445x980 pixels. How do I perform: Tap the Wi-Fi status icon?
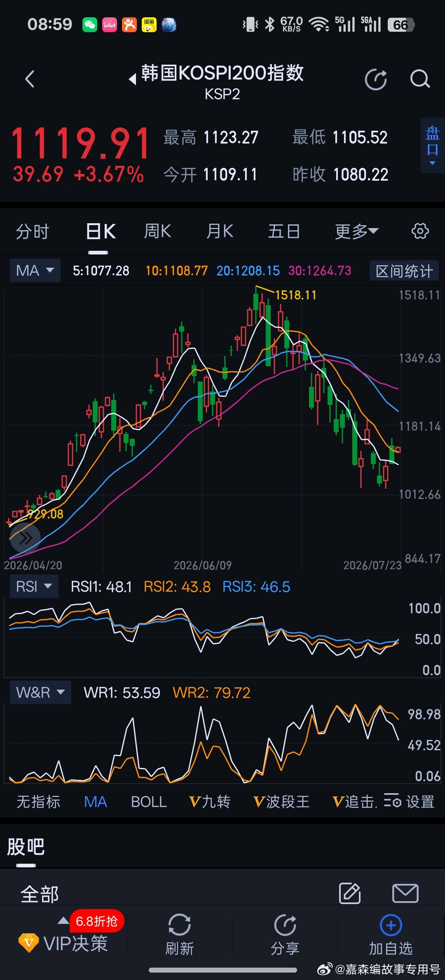319,25
